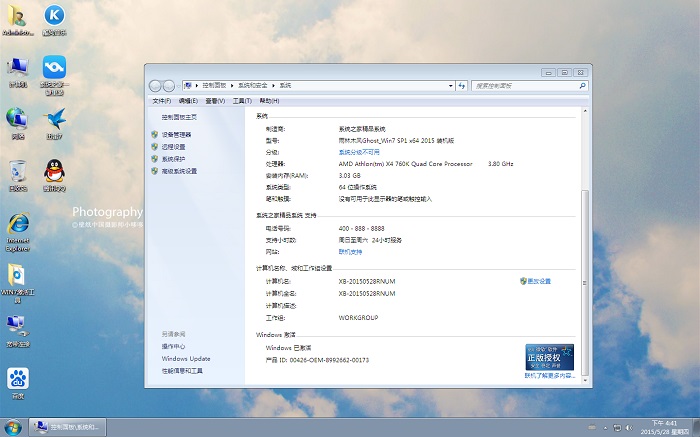Launch the Baidu paw desktop icon

pos(18,383)
